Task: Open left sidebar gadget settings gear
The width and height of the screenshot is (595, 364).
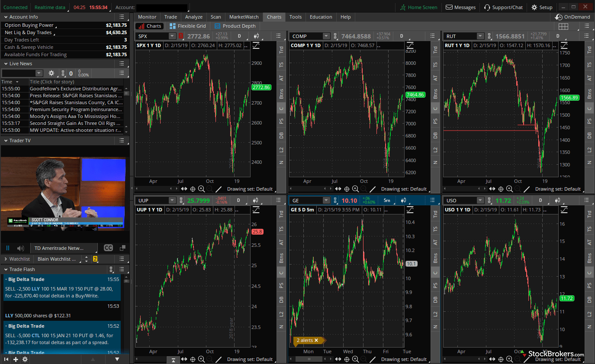Action: [25, 359]
